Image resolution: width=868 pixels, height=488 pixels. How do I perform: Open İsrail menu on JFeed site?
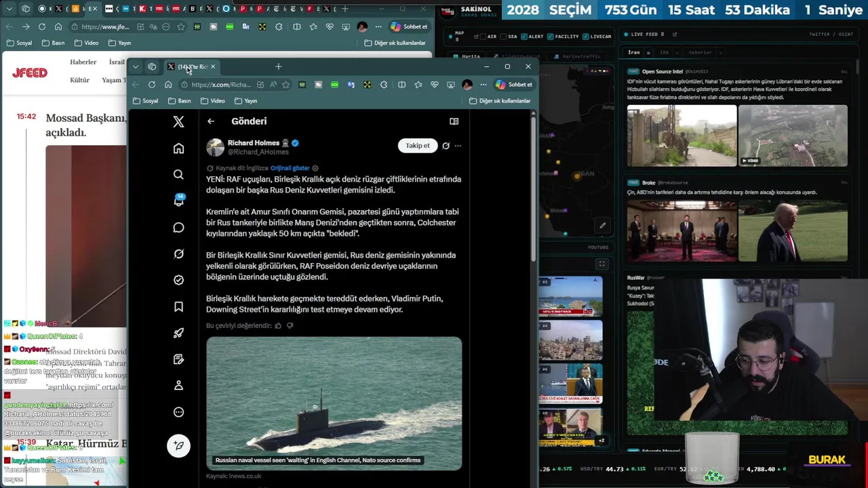tap(116, 62)
